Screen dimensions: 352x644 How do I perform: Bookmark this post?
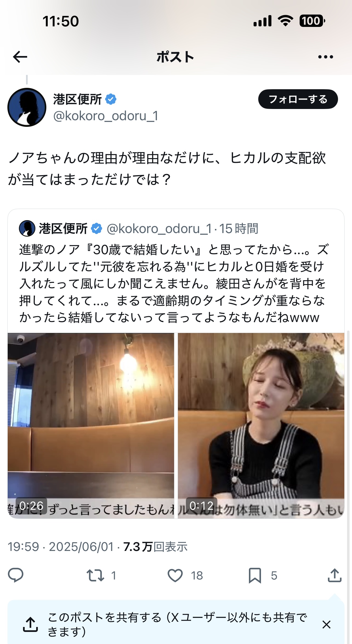click(255, 575)
